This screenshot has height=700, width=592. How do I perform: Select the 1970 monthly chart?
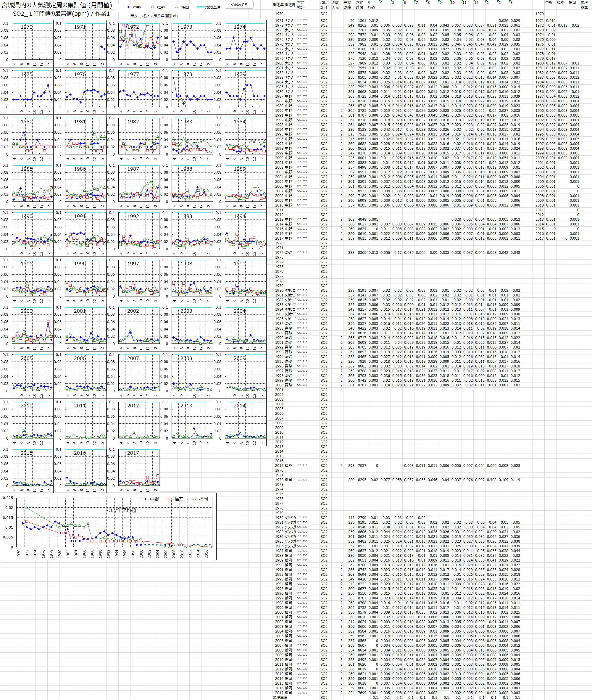click(x=27, y=43)
